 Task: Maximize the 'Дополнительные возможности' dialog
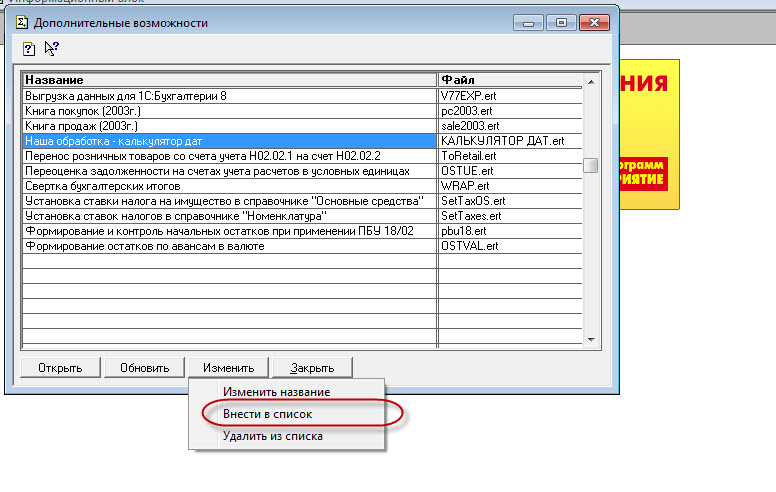(x=561, y=23)
